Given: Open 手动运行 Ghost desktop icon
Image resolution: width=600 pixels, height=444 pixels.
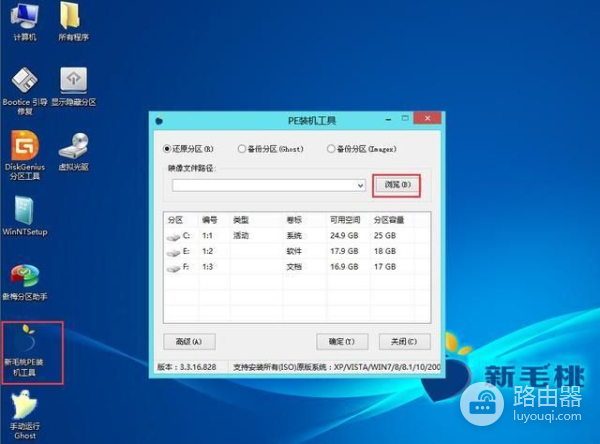Looking at the screenshot, I should point(25,415).
